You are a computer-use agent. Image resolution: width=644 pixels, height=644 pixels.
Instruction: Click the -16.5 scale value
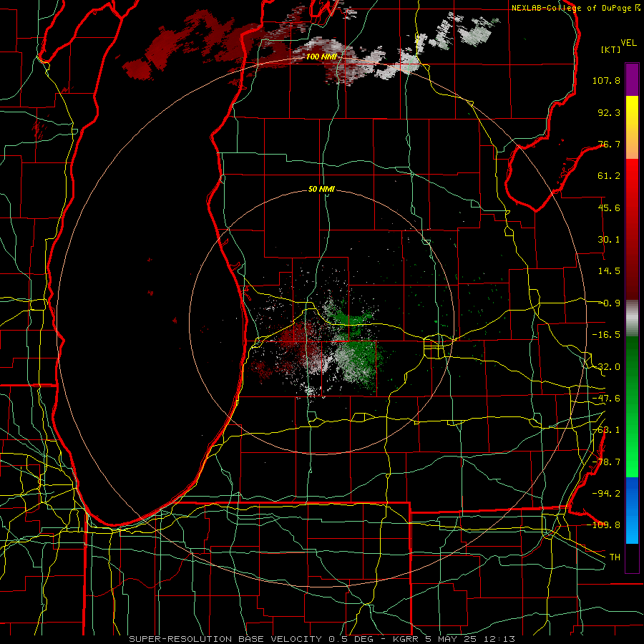[x=606, y=335]
